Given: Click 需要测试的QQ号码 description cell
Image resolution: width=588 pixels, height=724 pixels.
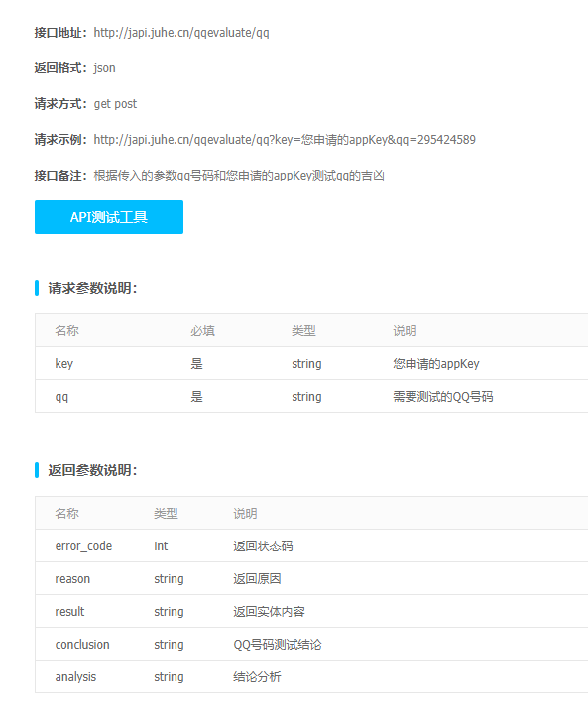Looking at the screenshot, I should tap(443, 397).
